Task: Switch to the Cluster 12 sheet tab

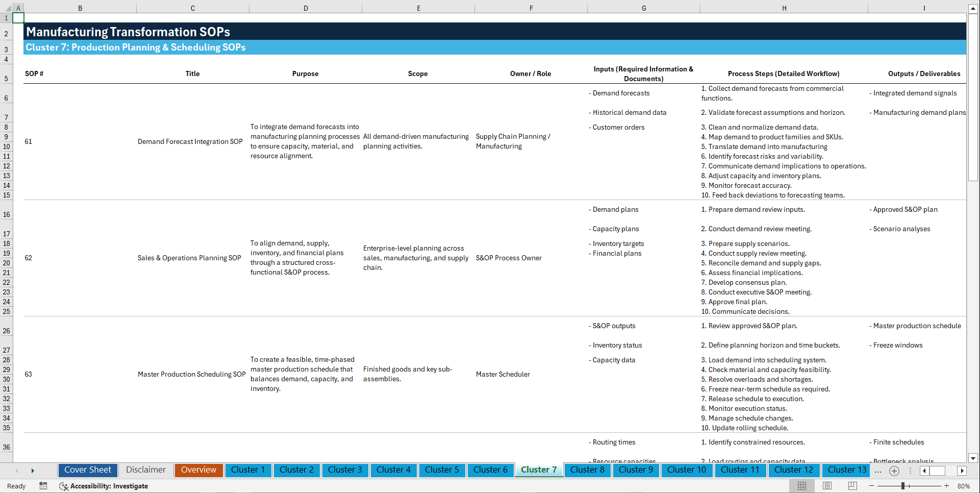Action: pyautogui.click(x=794, y=470)
